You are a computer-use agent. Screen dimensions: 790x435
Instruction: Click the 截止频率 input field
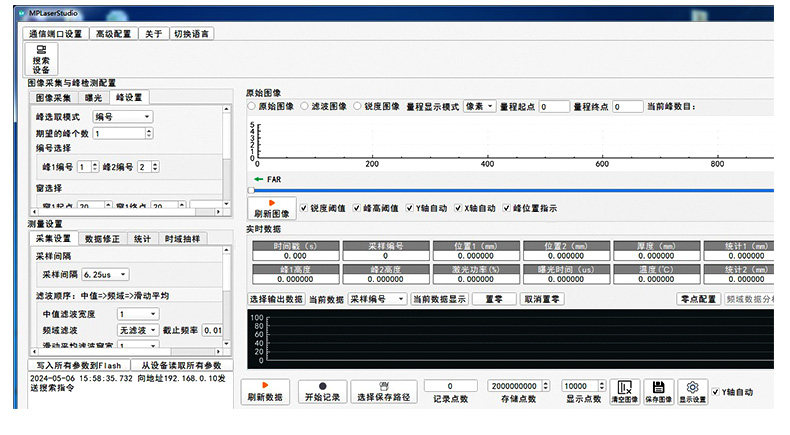tap(212, 330)
